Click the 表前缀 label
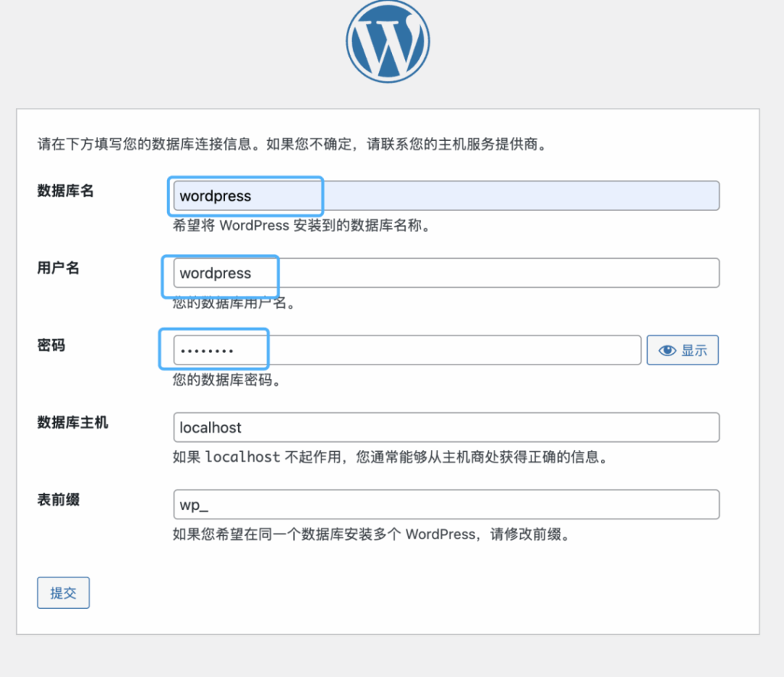 58,499
